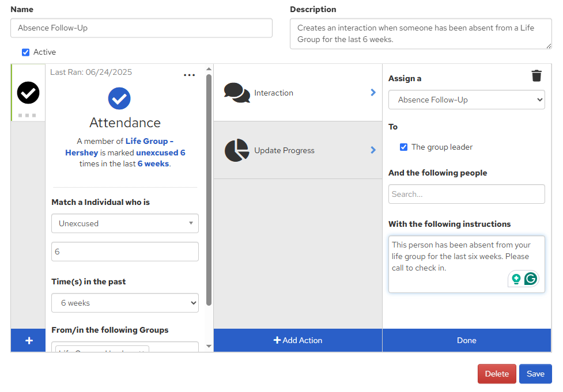563x392 pixels.
Task: Click the Interaction speech bubbles icon
Action: pyautogui.click(x=237, y=93)
